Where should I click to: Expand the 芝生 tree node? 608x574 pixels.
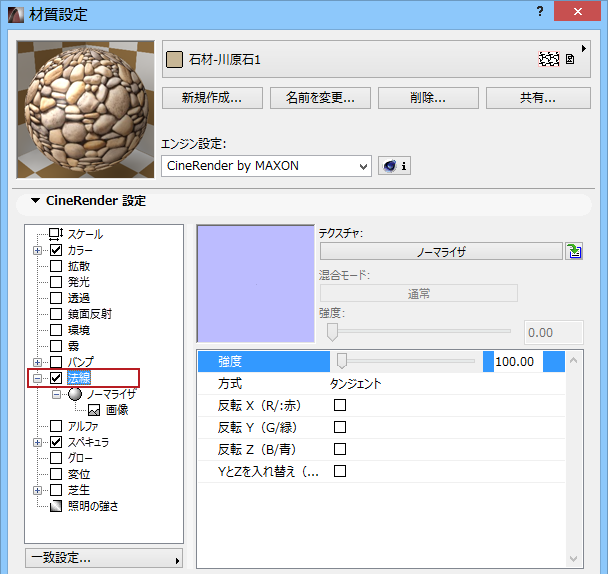tap(37, 491)
